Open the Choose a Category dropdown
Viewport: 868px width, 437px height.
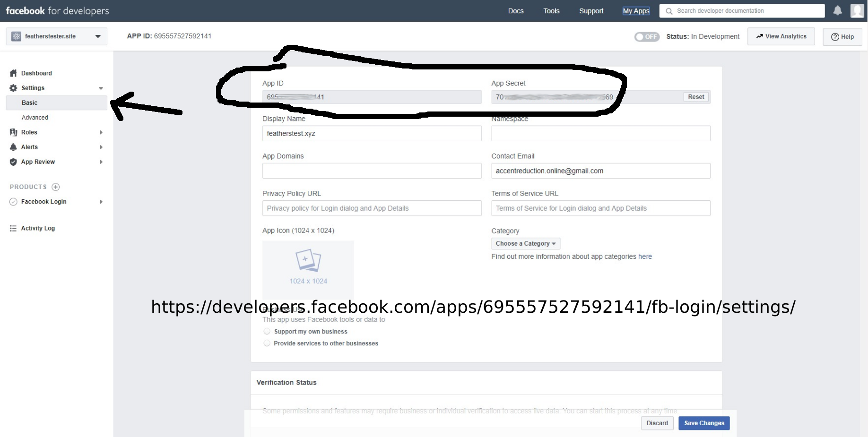pyautogui.click(x=526, y=244)
